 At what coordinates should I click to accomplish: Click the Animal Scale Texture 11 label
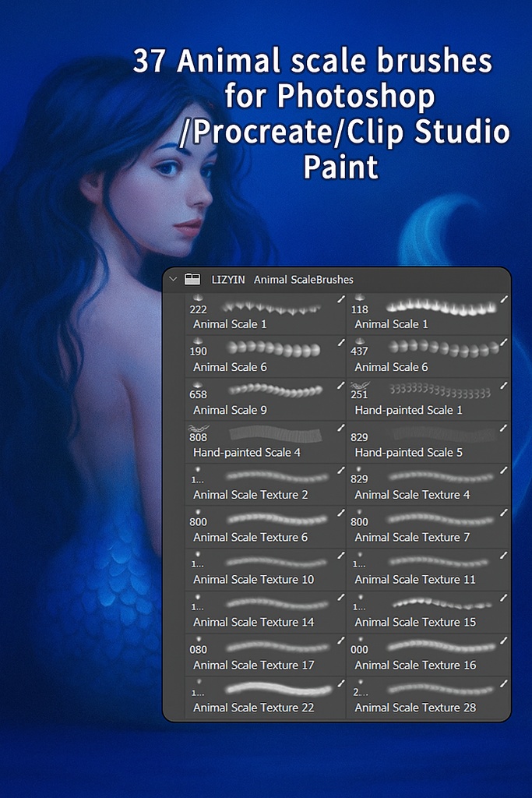[415, 580]
